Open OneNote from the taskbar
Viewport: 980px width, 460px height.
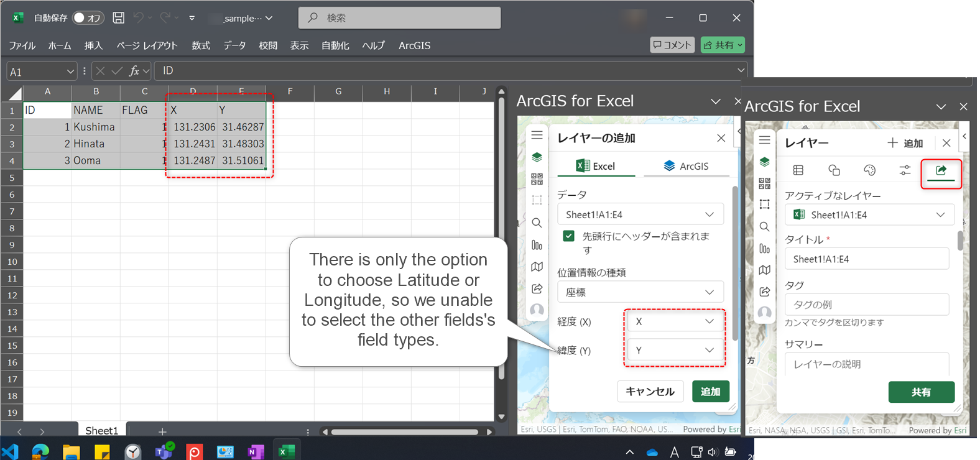coord(256,451)
